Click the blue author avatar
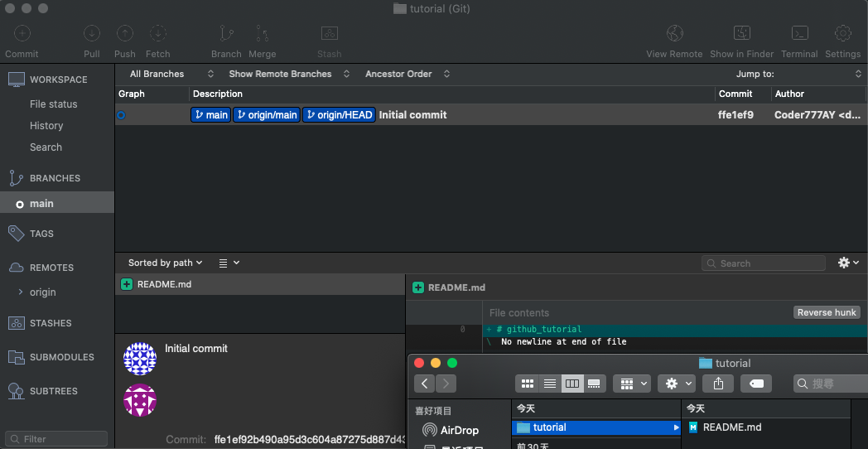 tap(139, 359)
